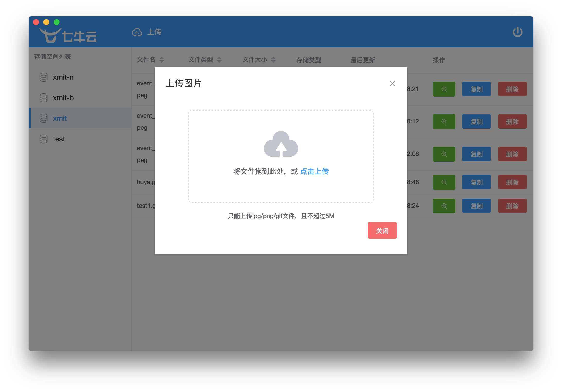Click the cloud upload icon beside 上传 in header
Viewport: 562px width, 392px height.
pyautogui.click(x=137, y=32)
